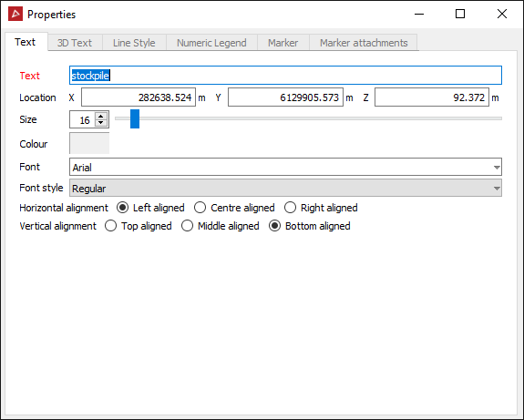Decrease Size with the down stepper arrow

(x=101, y=123)
